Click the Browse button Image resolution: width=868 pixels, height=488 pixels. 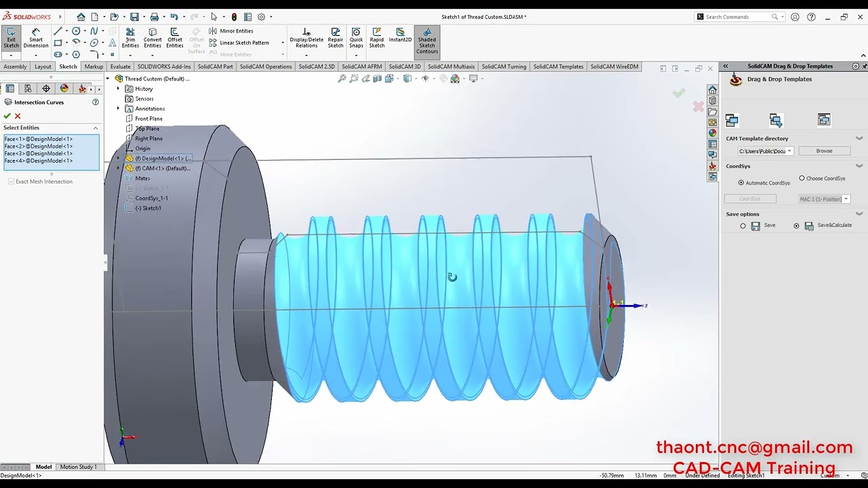pyautogui.click(x=824, y=151)
